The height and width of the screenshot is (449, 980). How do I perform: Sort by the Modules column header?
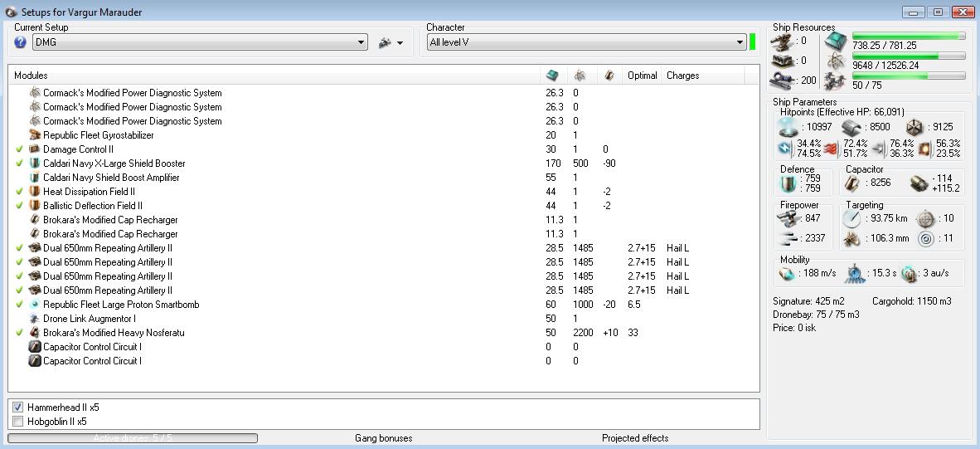pos(274,76)
